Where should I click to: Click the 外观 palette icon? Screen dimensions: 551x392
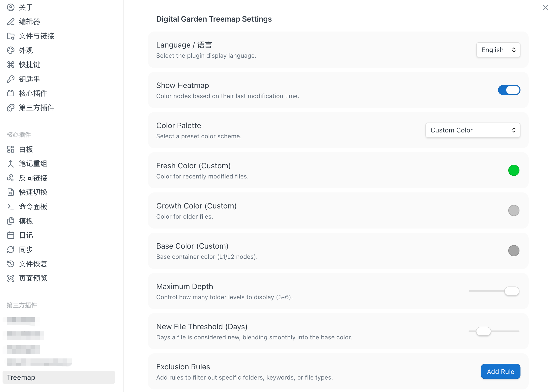coord(11,50)
